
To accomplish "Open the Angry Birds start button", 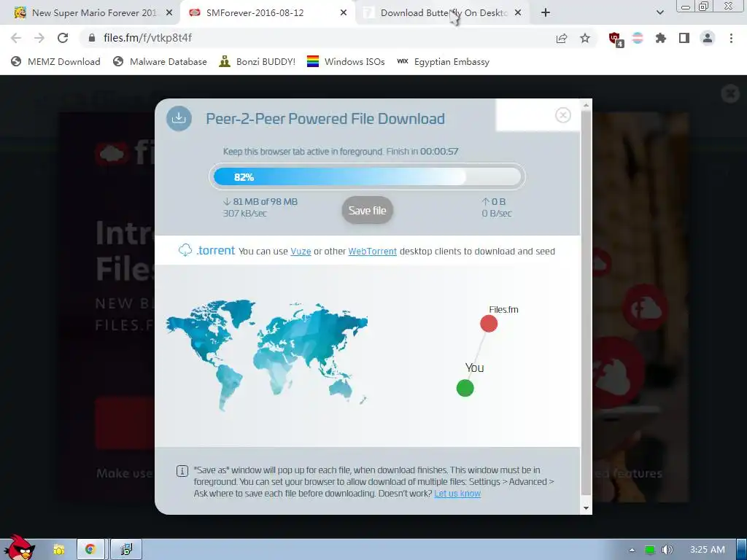I will coord(19,548).
